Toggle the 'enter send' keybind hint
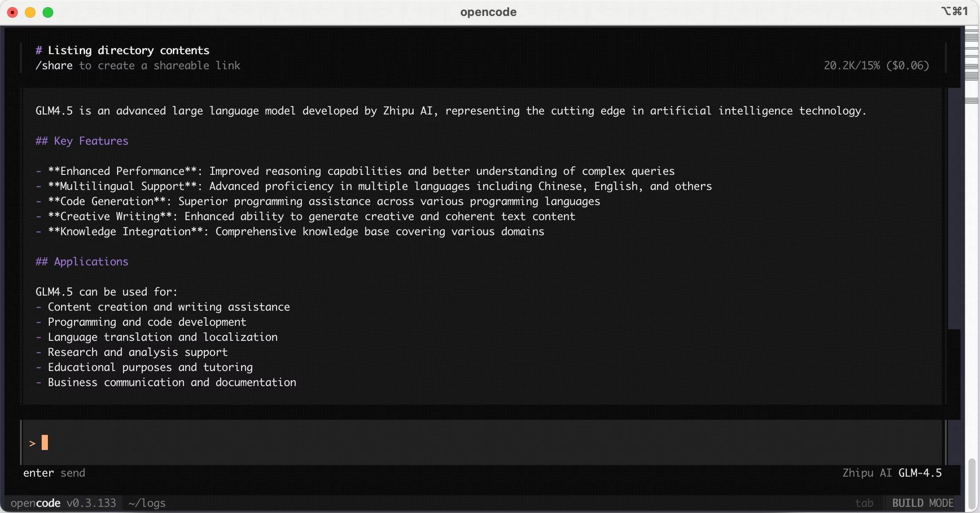The width and height of the screenshot is (980, 513). click(55, 473)
